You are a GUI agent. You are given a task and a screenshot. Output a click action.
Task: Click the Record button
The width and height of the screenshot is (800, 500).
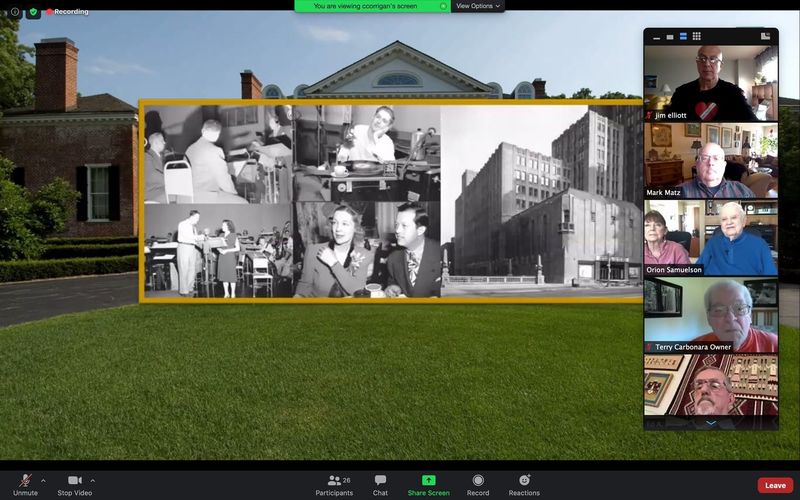click(478, 485)
